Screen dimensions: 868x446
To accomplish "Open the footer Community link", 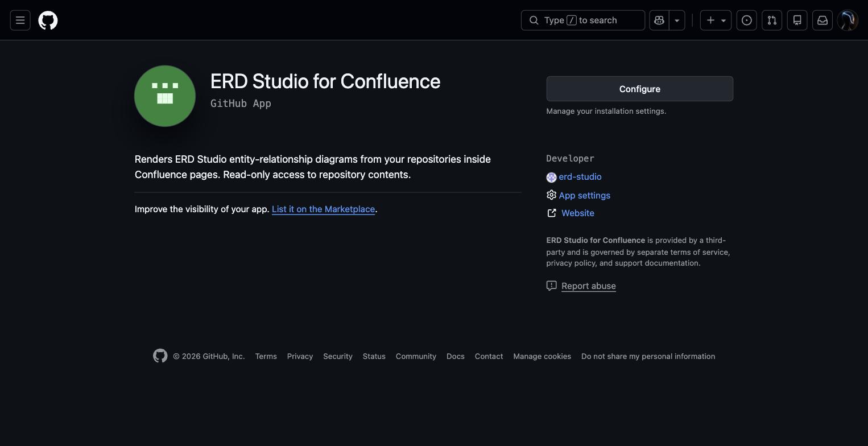I will tap(416, 356).
